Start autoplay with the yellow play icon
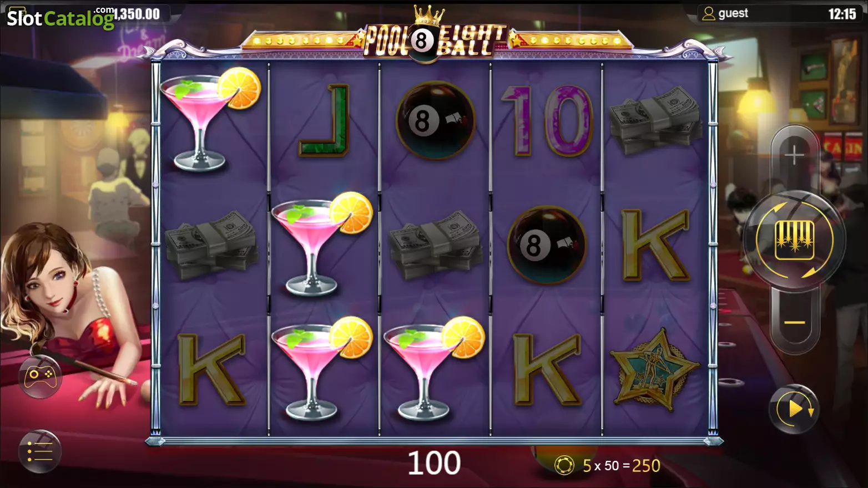The height and width of the screenshot is (488, 868). (794, 409)
